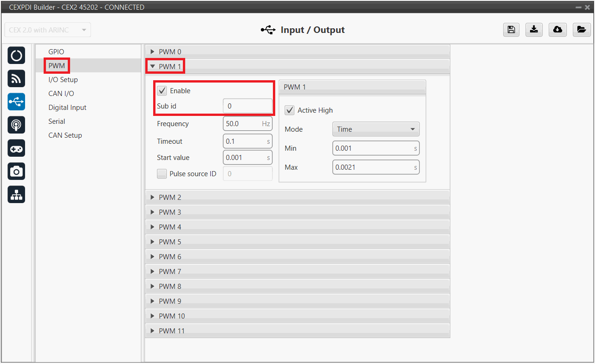Open the RSS-style signal sidebar icon
Viewport: 595px width, 364px height.
(16, 79)
